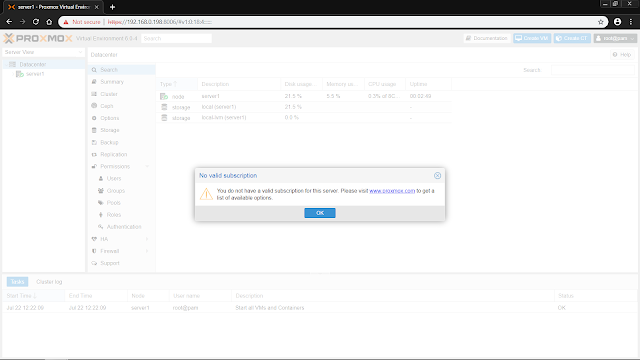Image resolution: width=640 pixels, height=360 pixels.
Task: Open the Summary menu item
Action: pyautogui.click(x=121, y=82)
